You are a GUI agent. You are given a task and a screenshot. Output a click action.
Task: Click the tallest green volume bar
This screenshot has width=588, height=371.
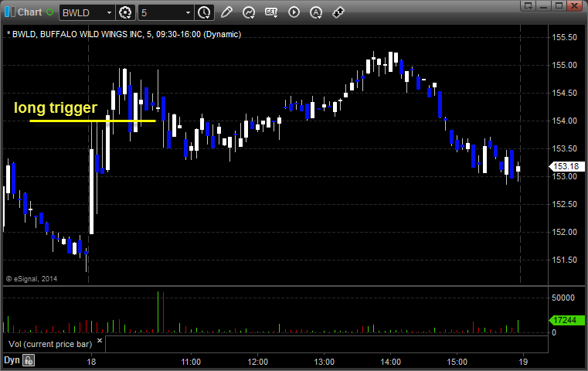158,312
